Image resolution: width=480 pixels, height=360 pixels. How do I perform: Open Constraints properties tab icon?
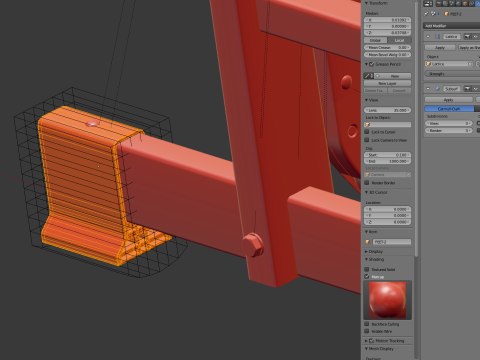[471, 4]
